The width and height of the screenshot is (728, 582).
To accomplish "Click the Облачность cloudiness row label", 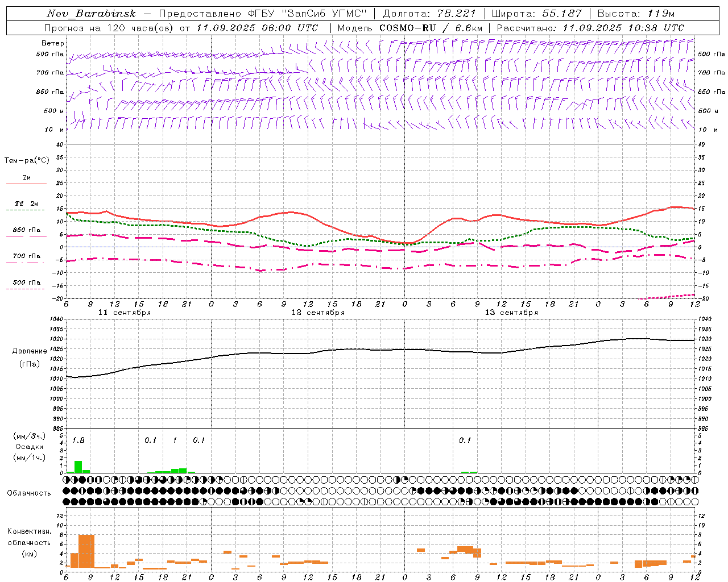I will pyautogui.click(x=29, y=493).
